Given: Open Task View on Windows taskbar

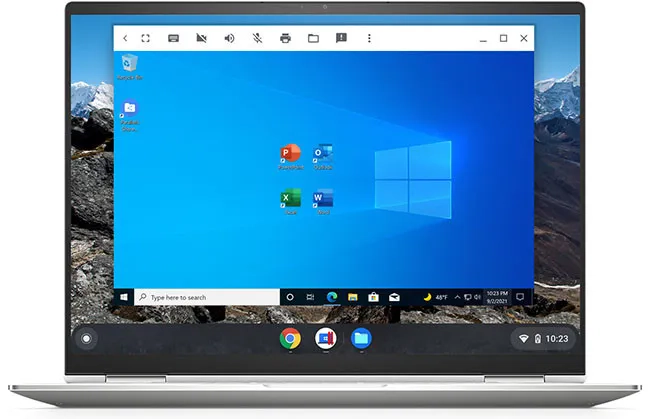Looking at the screenshot, I should 310,297.
